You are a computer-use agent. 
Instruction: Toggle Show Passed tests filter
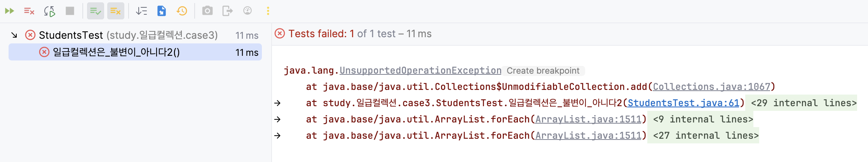point(95,11)
